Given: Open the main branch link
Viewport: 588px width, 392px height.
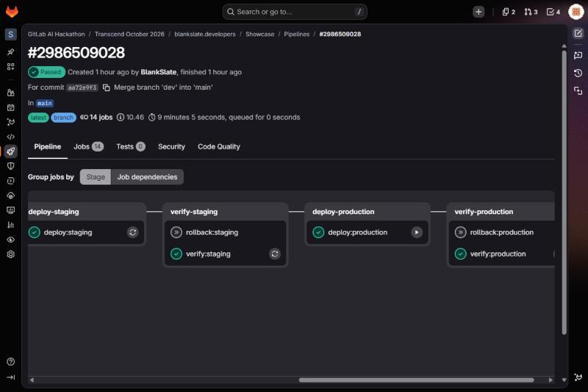Looking at the screenshot, I should point(45,103).
